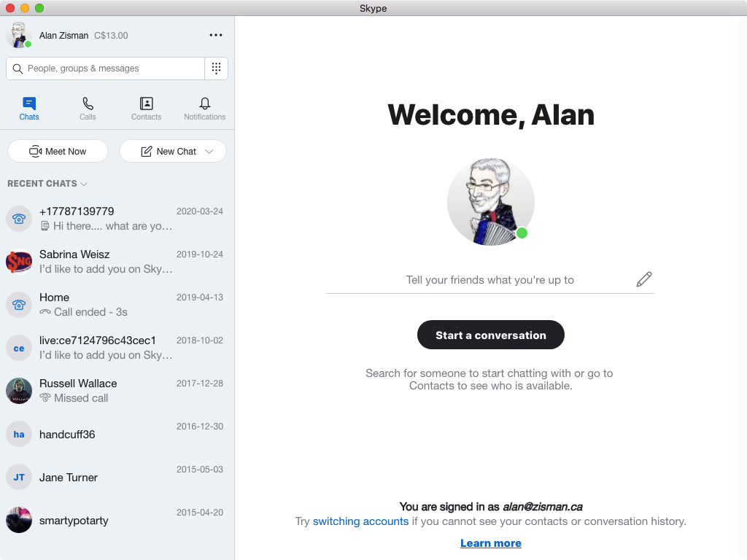747x560 pixels.
Task: Open the switching accounts link
Action: click(x=360, y=521)
